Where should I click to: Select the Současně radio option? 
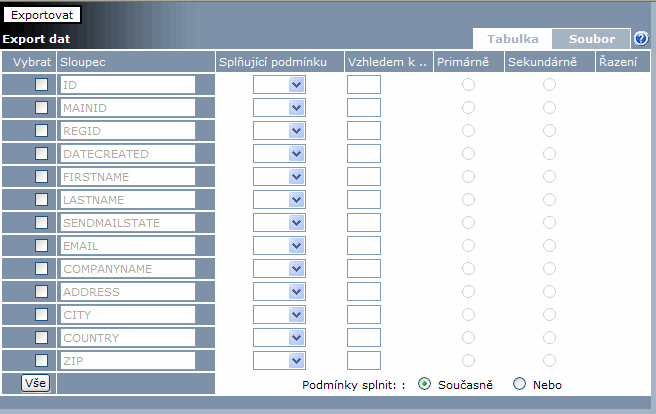(x=425, y=384)
